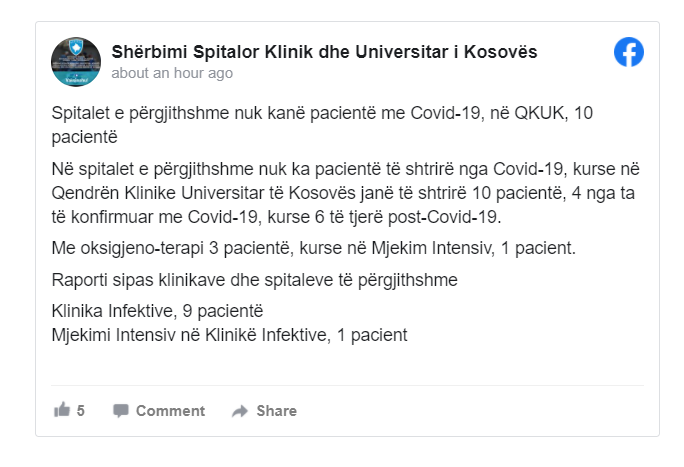Click the Comment text label

point(170,411)
